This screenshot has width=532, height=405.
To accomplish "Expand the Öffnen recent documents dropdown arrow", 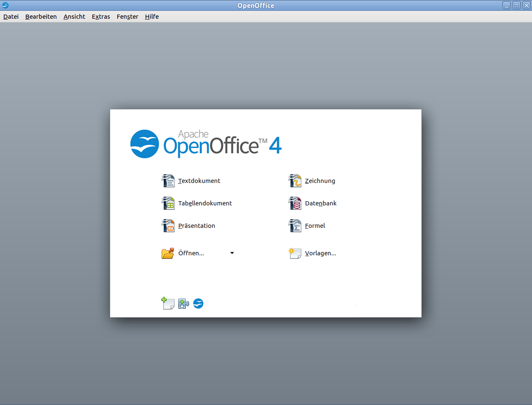I will click(232, 253).
